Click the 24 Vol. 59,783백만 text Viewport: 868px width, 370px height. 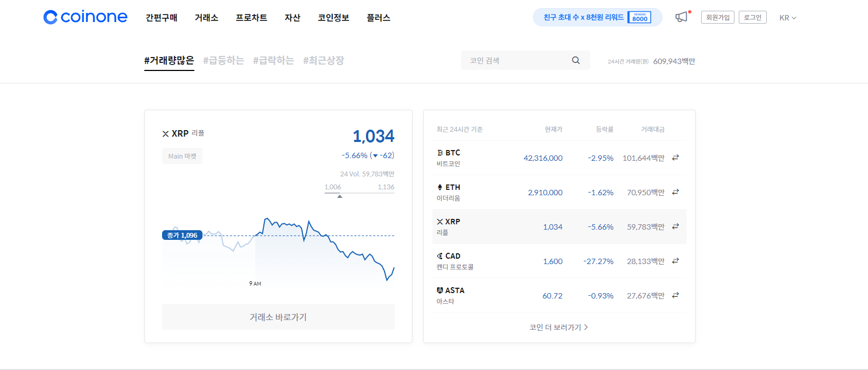click(x=367, y=174)
